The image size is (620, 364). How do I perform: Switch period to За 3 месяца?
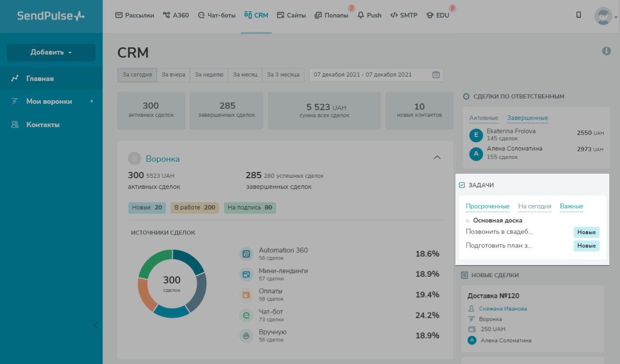[283, 75]
